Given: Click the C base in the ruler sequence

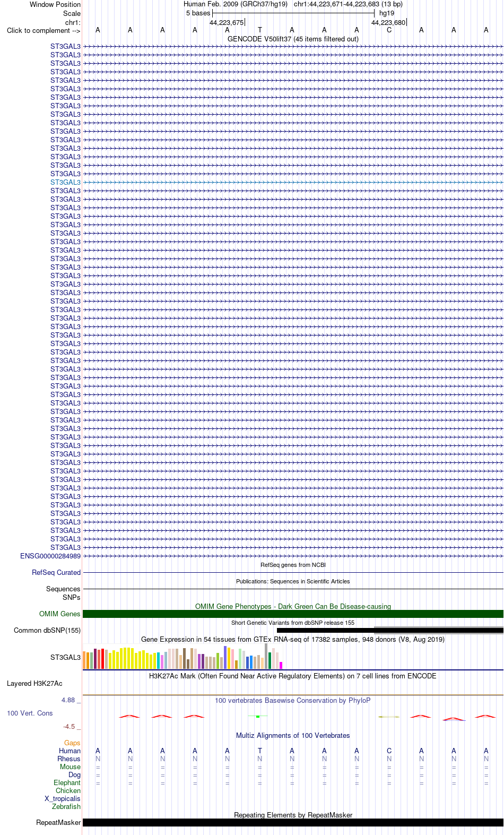Looking at the screenshot, I should [x=389, y=30].
